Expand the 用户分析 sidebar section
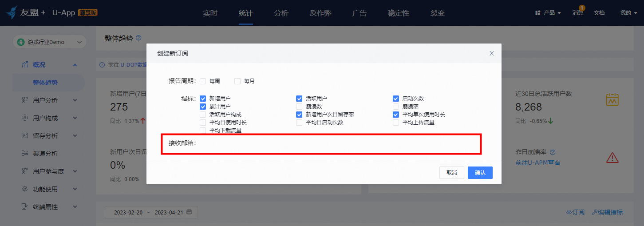The height and width of the screenshot is (226, 644). tap(75, 100)
